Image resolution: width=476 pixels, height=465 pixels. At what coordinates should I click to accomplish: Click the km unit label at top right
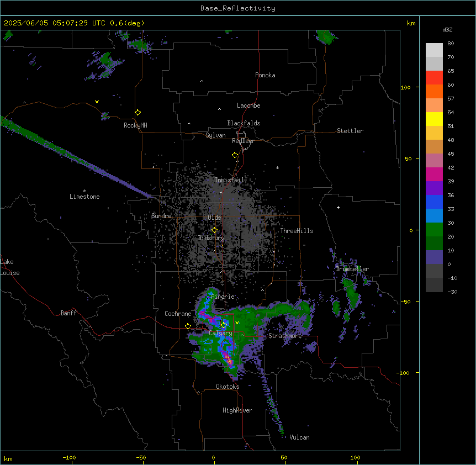pyautogui.click(x=411, y=23)
